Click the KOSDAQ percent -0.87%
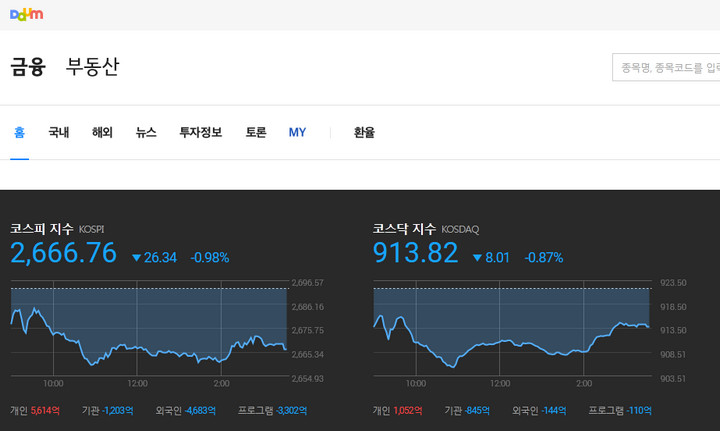 pos(544,257)
